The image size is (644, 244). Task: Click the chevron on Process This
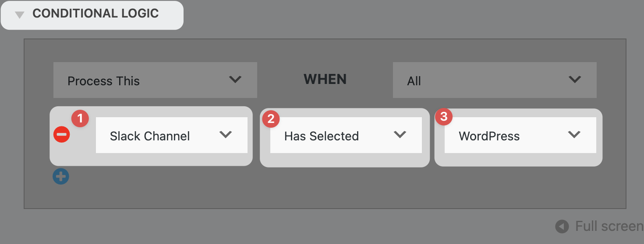click(x=235, y=80)
